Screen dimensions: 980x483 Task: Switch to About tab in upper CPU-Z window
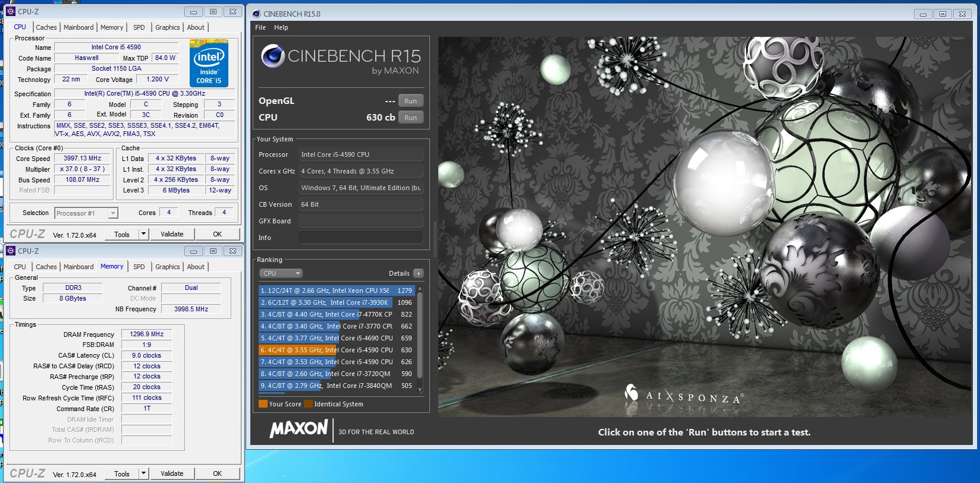tap(196, 27)
